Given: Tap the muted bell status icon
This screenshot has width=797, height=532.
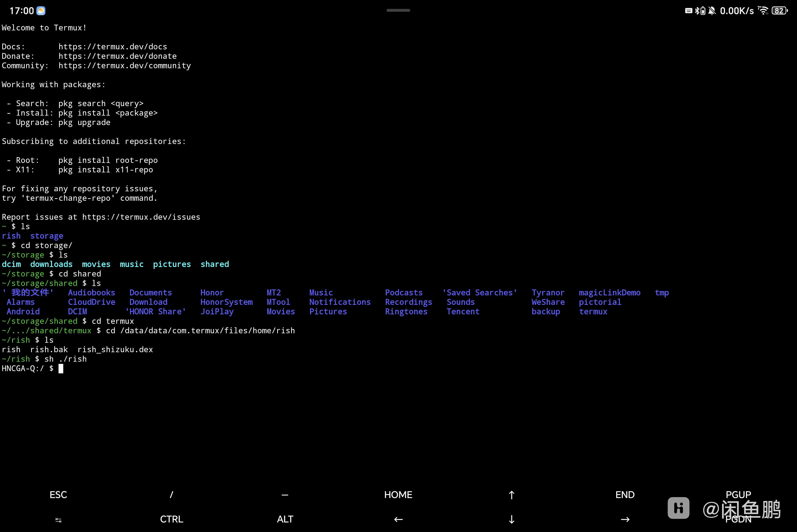Looking at the screenshot, I should point(712,11).
